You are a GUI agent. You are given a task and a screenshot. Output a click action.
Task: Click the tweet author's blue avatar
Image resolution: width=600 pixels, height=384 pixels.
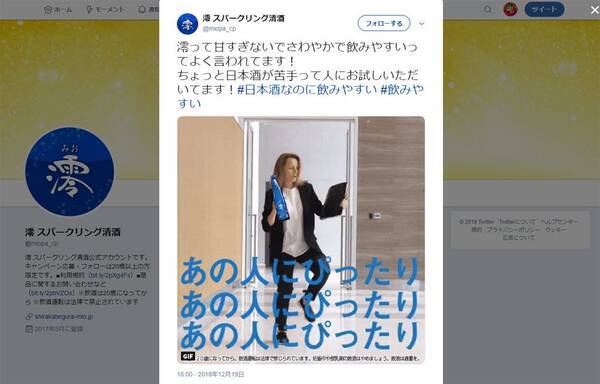(187, 23)
